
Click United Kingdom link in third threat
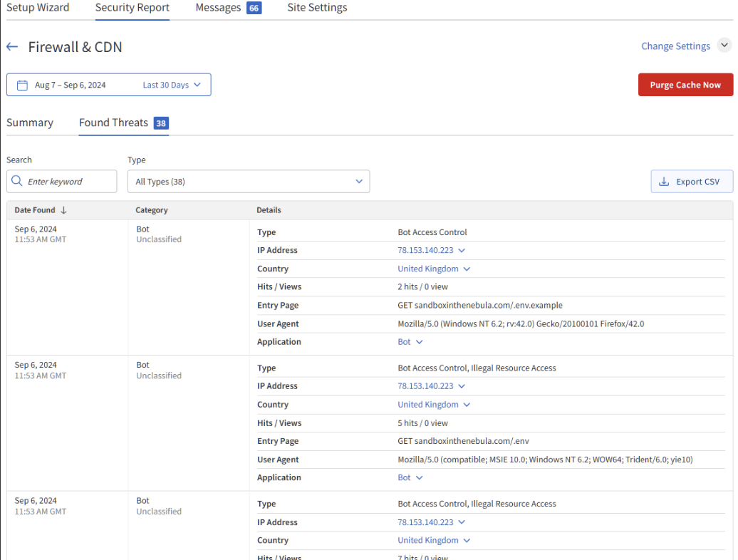(428, 540)
